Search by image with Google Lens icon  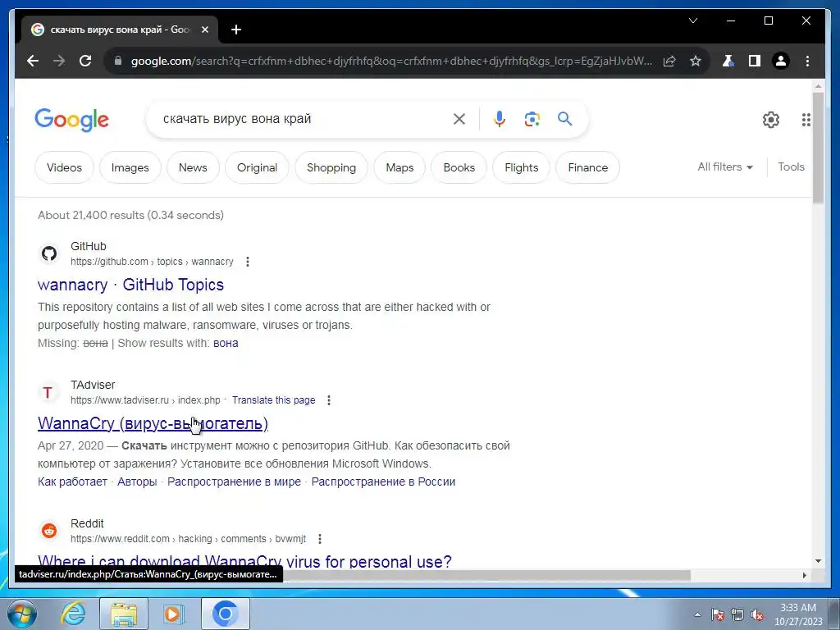[532, 119]
